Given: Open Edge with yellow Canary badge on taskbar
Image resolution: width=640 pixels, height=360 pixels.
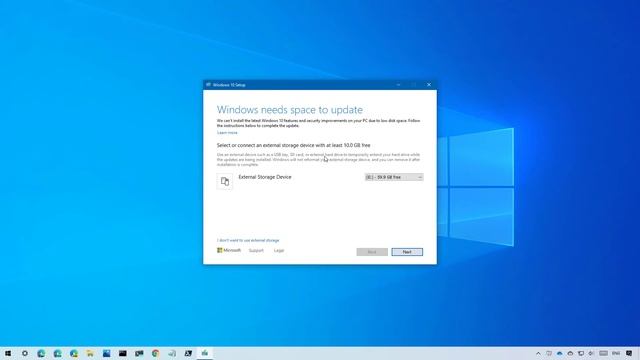Looking at the screenshot, I should tap(74, 353).
